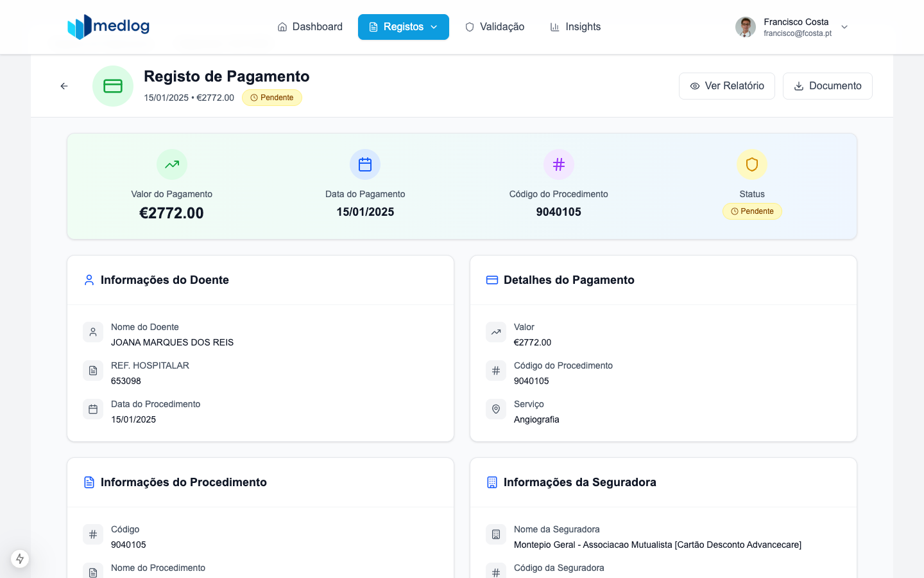The image size is (924, 578).
Task: Expand the user account chevron
Action: coord(844,27)
